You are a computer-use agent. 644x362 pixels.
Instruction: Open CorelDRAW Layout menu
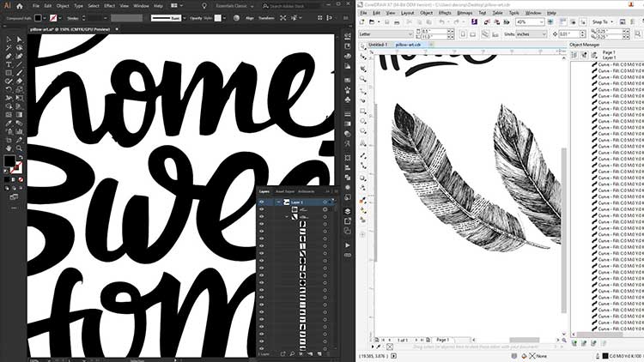point(407,13)
